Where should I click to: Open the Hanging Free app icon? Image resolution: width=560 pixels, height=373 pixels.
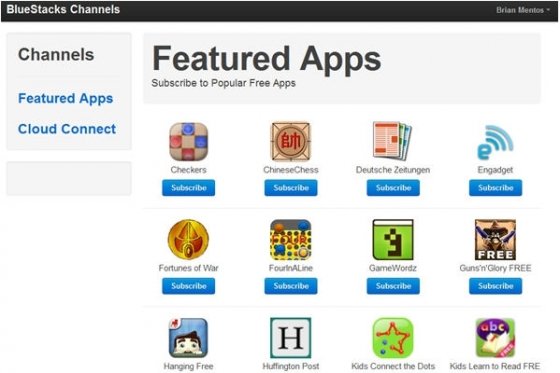[188, 338]
